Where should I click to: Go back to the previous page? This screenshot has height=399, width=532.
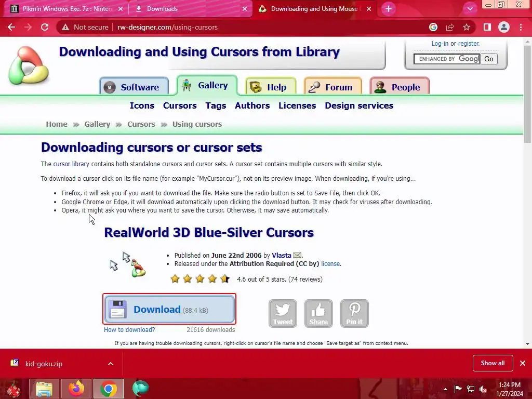11,27
